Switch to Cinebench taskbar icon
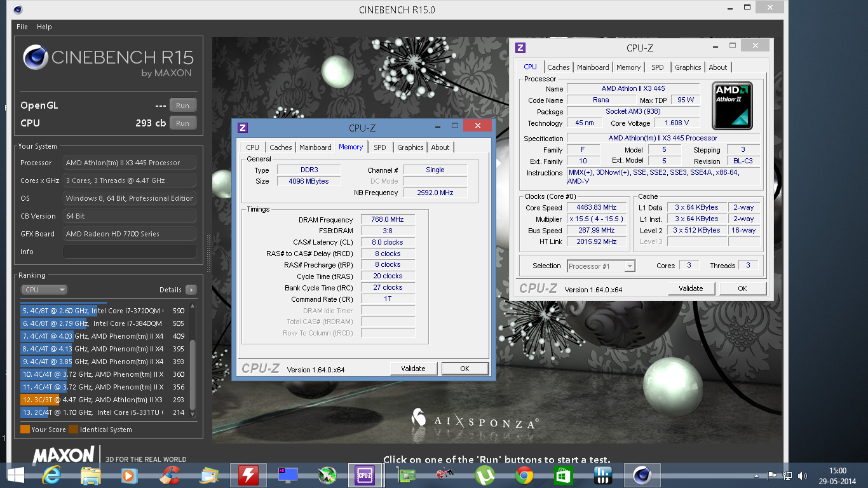This screenshot has width=868, height=488. click(x=642, y=475)
